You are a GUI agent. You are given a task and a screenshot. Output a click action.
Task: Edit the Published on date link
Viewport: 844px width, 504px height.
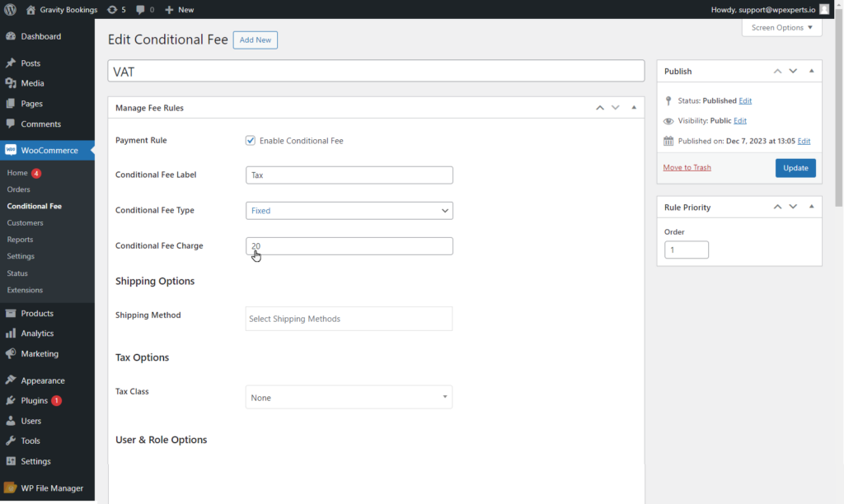coord(804,141)
